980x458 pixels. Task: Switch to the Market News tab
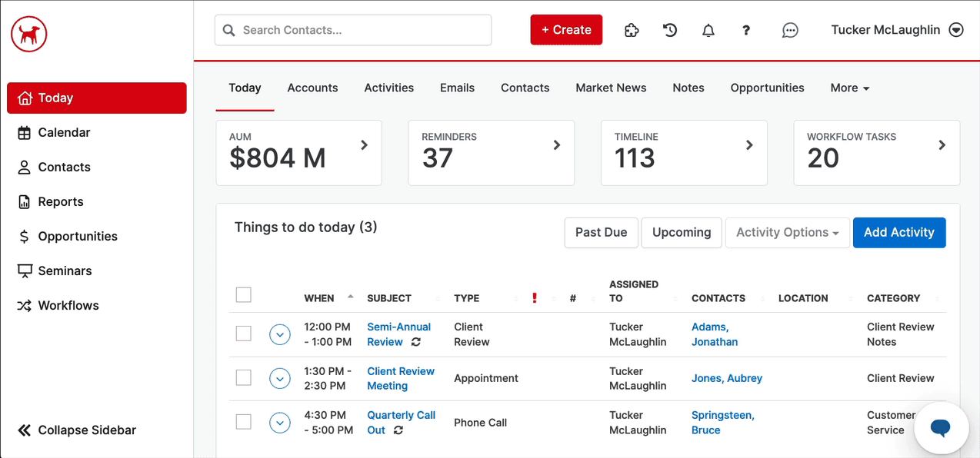click(x=611, y=88)
